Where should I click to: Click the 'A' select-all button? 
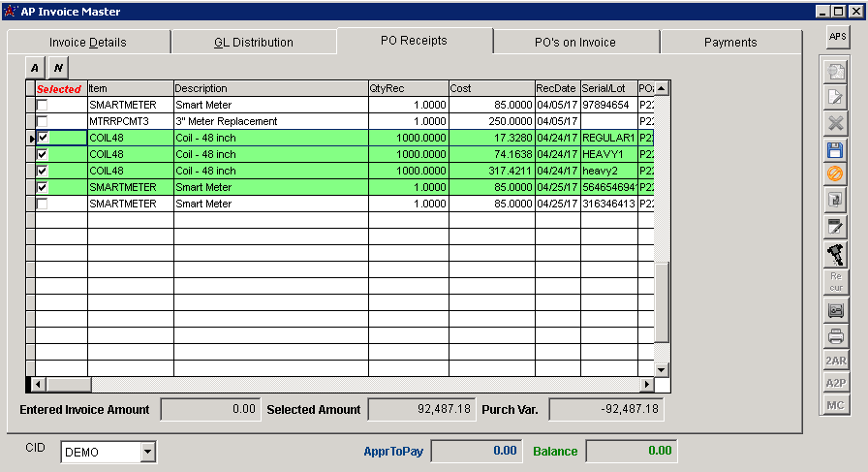[x=35, y=67]
